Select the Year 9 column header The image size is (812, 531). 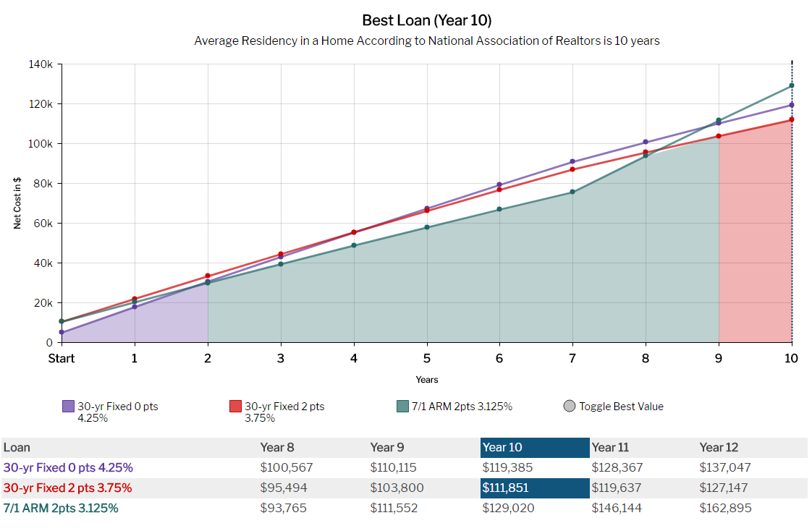coord(387,448)
